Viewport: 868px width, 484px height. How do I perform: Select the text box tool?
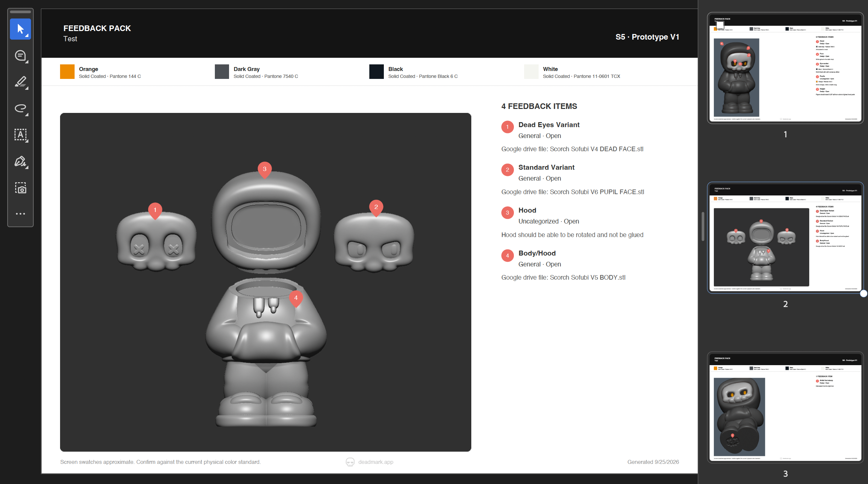pos(20,134)
